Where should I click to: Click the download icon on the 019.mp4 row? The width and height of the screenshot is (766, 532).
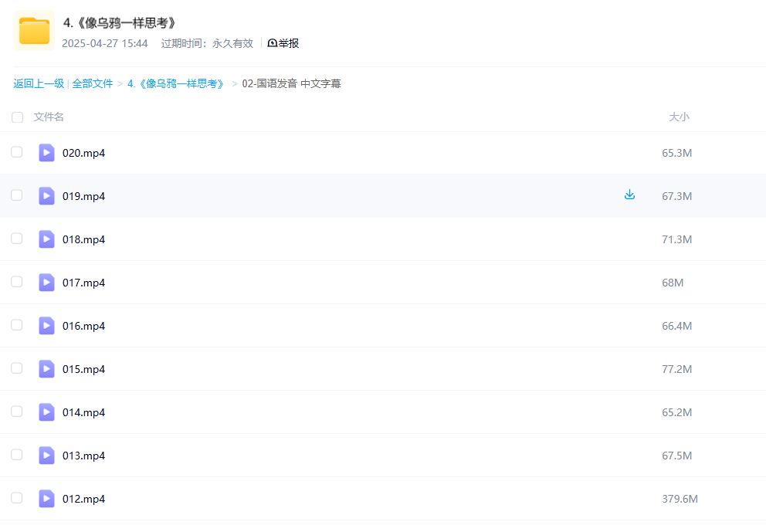click(x=629, y=195)
